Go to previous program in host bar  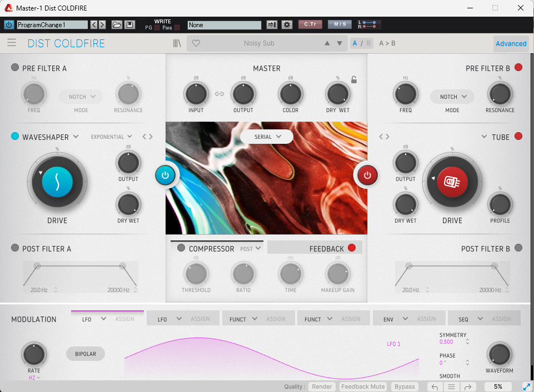(x=94, y=24)
